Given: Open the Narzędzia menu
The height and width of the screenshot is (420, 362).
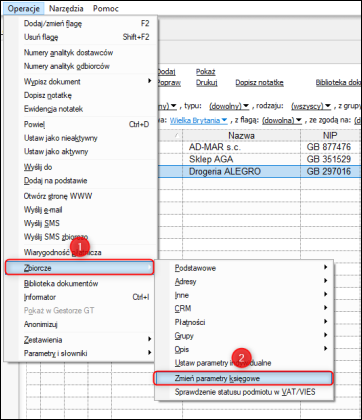Looking at the screenshot, I should tap(66, 8).
